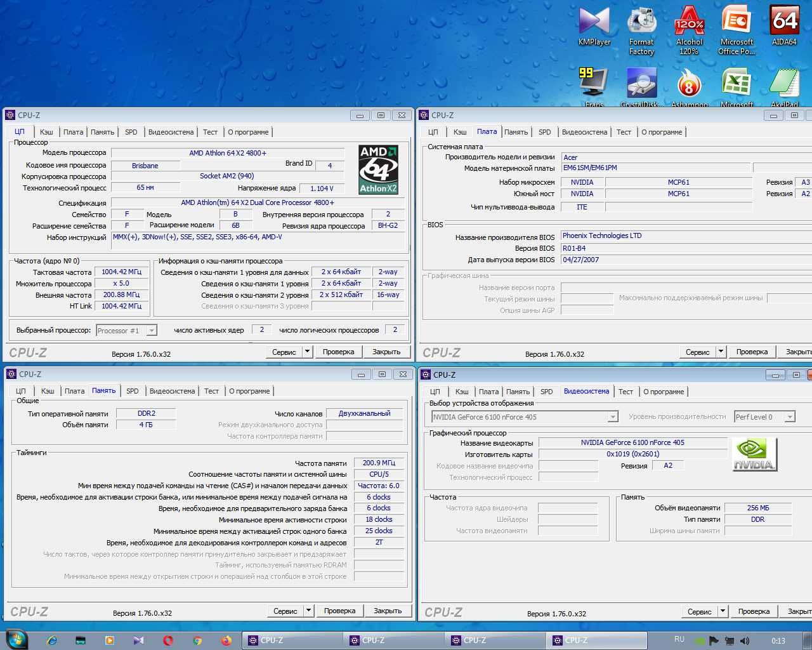Image resolution: width=812 pixels, height=650 pixels.
Task: Click the Action Center flag tray icon
Action: click(714, 640)
